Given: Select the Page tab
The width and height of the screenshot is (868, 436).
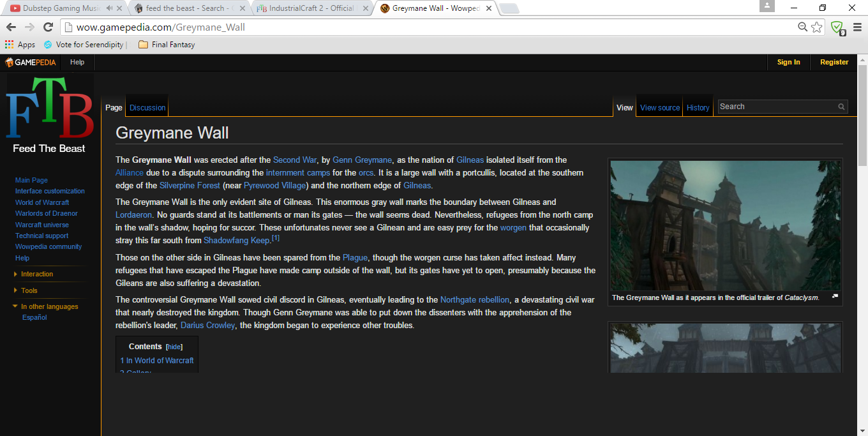Looking at the screenshot, I should [x=114, y=108].
